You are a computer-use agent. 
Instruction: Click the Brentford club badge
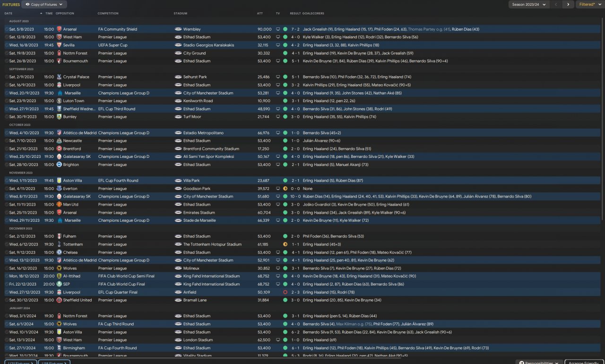click(59, 149)
